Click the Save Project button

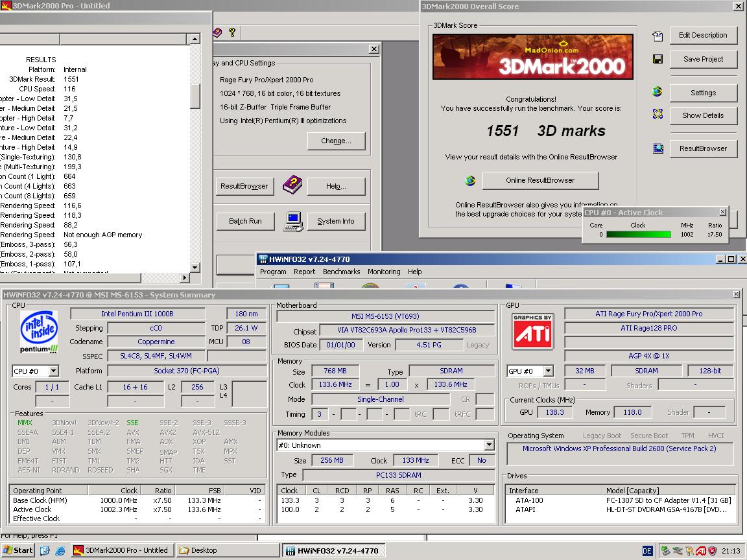703,59
